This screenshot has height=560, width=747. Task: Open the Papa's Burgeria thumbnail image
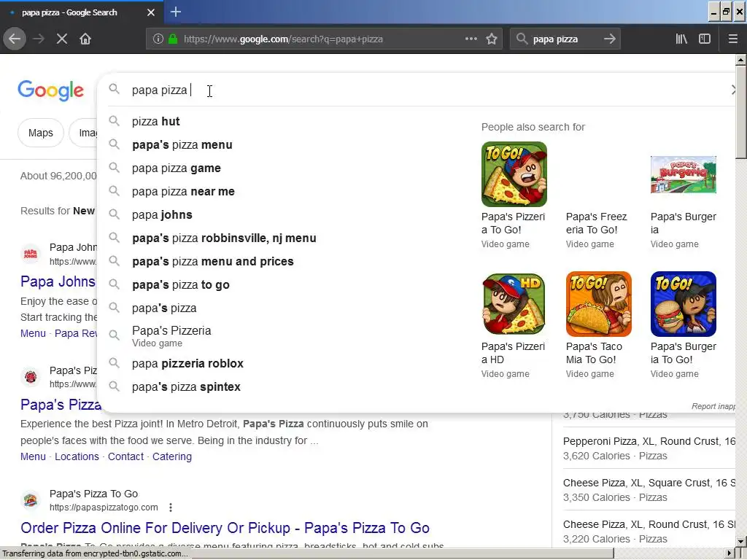[x=683, y=174]
